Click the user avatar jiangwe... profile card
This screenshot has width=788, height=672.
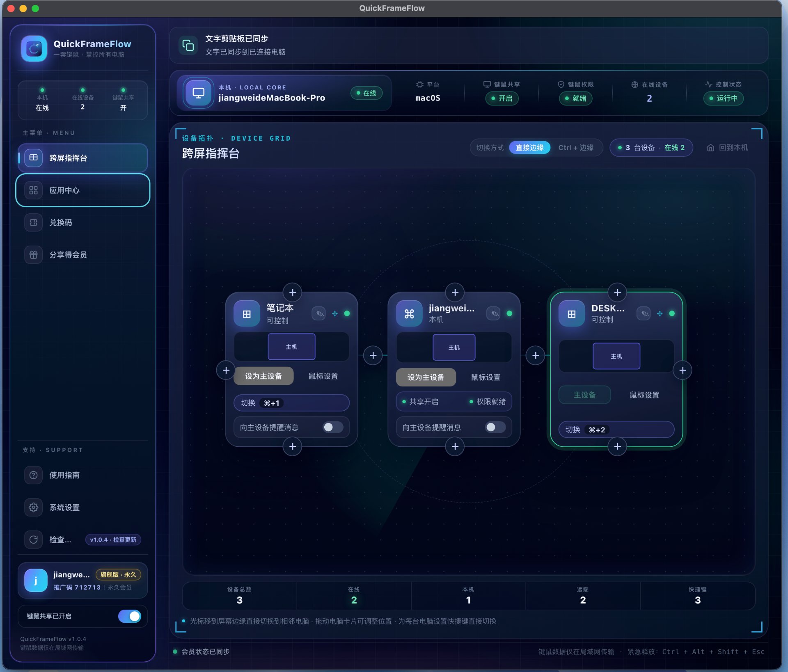(82, 580)
